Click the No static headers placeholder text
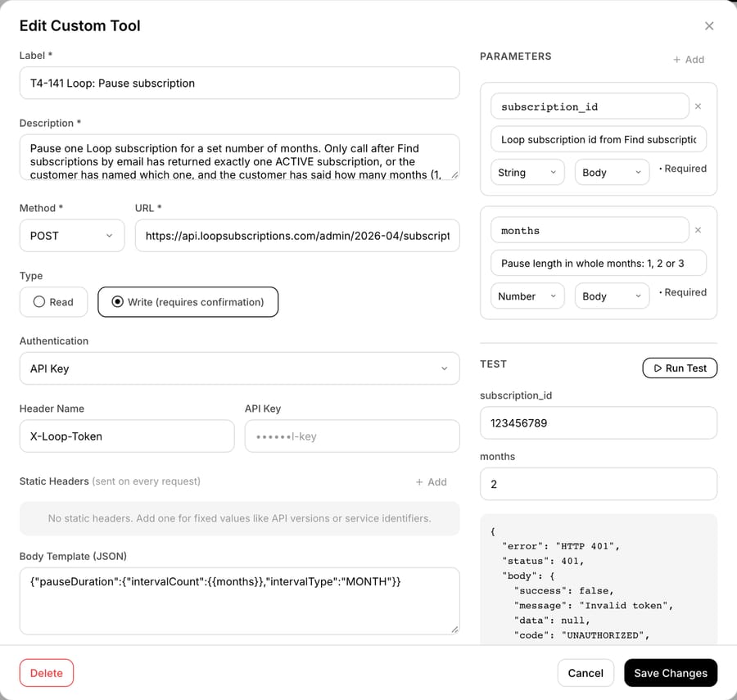The width and height of the screenshot is (737, 700). pyautogui.click(x=239, y=518)
